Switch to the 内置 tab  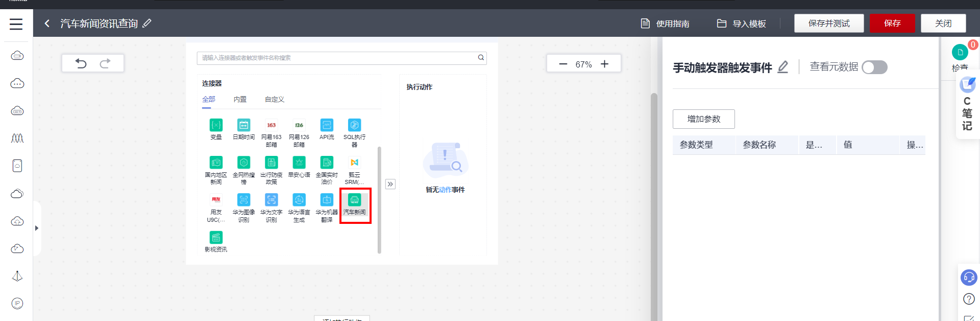coord(240,99)
